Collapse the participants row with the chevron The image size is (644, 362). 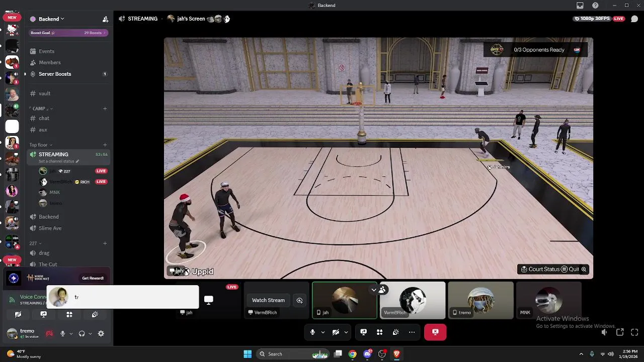(x=374, y=290)
